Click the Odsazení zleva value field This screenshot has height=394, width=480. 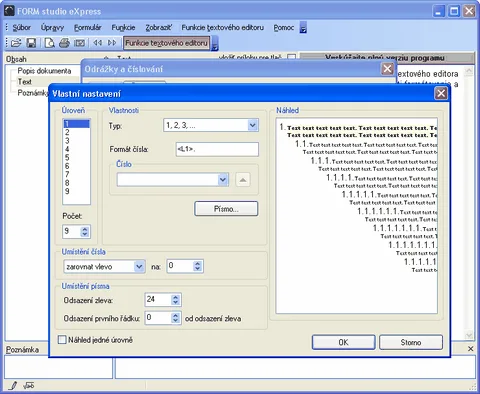point(158,300)
